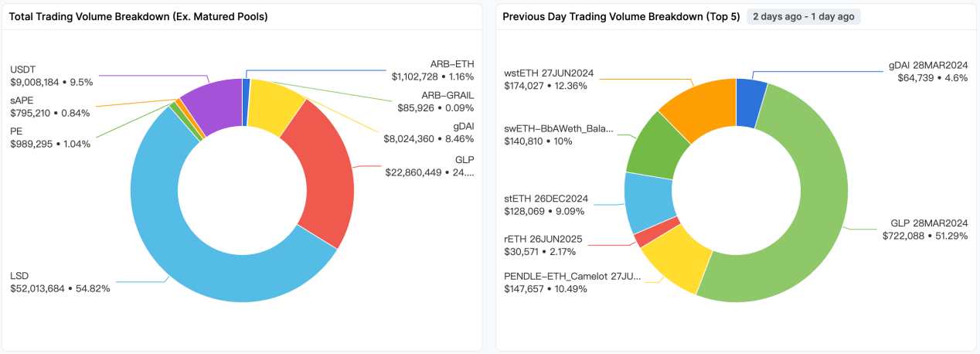The width and height of the screenshot is (980, 354).
Task: Click the 'sAPE' label
Action: tap(23, 100)
